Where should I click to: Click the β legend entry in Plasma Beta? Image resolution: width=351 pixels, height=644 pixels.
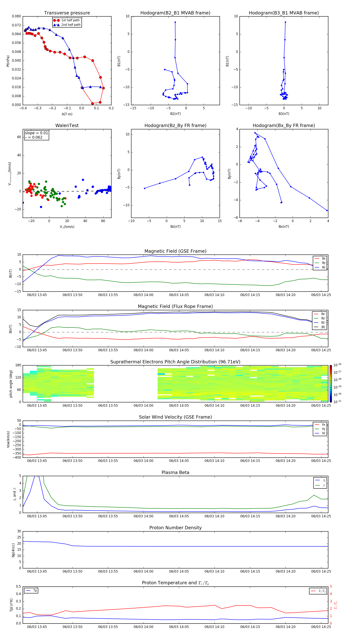click(x=320, y=485)
